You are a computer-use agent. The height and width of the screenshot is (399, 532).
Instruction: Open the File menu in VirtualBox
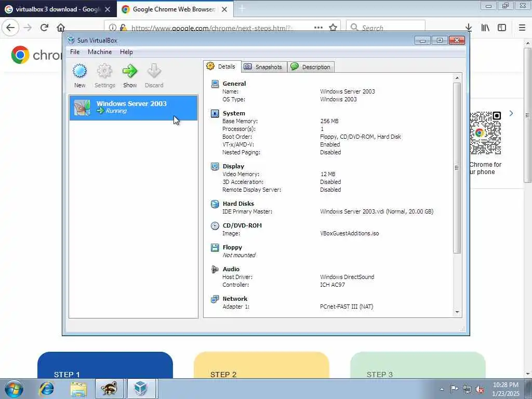pyautogui.click(x=75, y=52)
